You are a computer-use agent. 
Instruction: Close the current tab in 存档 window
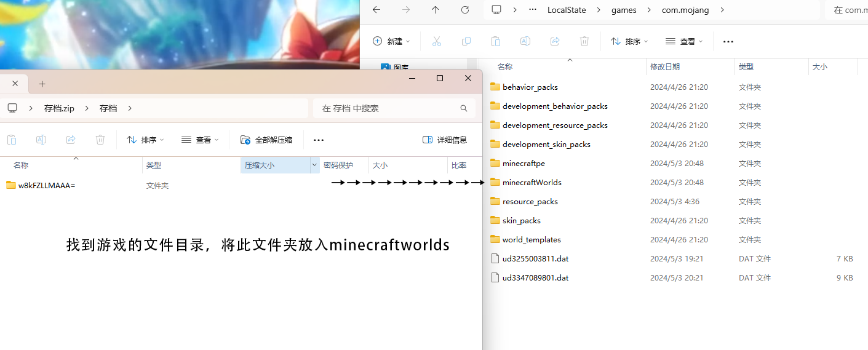(15, 84)
